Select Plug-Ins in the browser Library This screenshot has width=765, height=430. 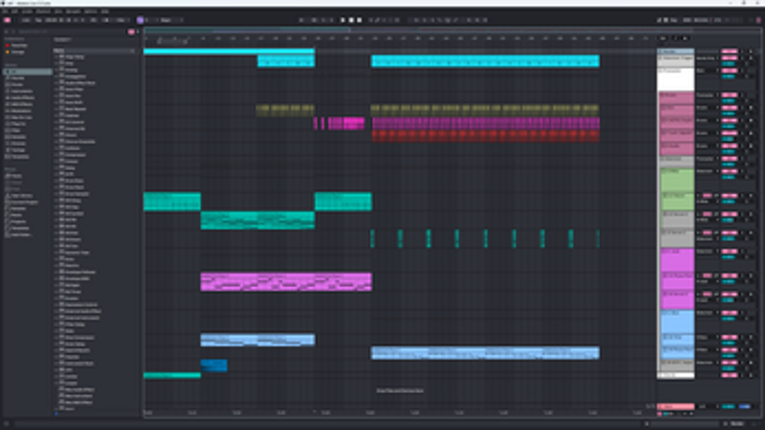coord(18,124)
